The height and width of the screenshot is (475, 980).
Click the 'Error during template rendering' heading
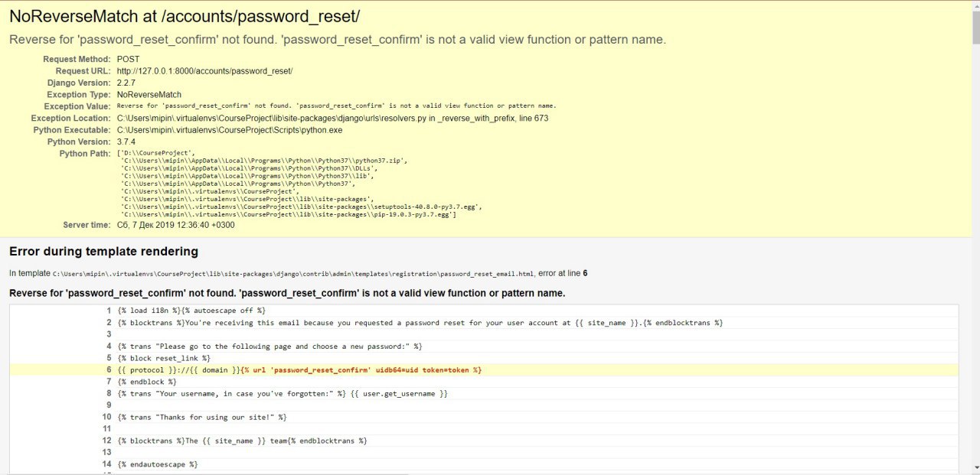point(103,252)
